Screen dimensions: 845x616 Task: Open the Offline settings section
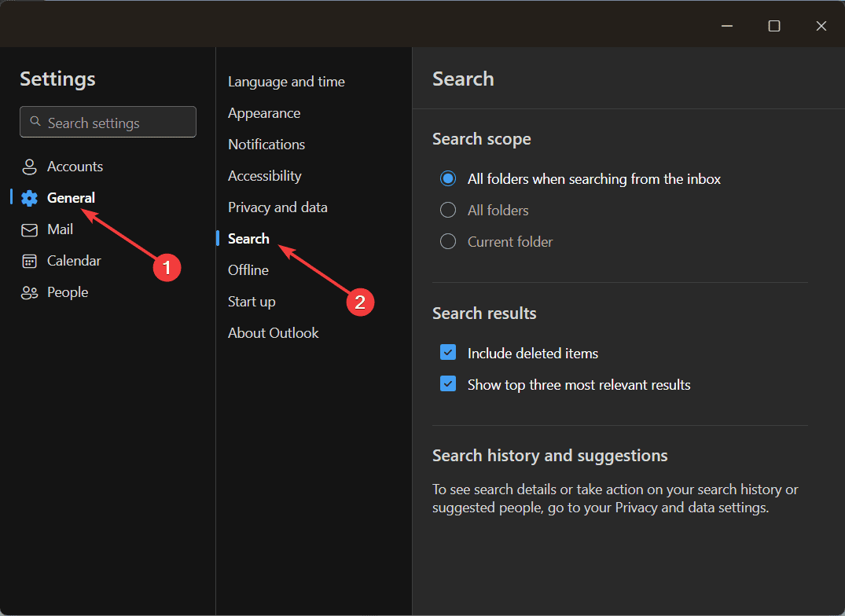(x=248, y=270)
